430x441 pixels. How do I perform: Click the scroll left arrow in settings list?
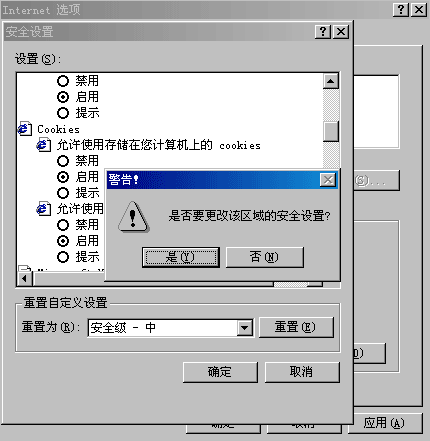(x=25, y=278)
